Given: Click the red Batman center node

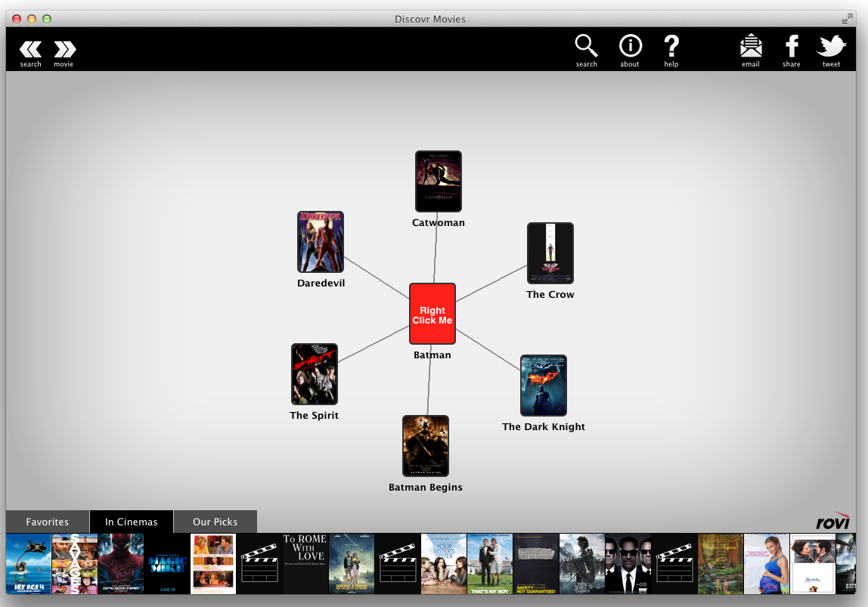Looking at the screenshot, I should (x=432, y=314).
